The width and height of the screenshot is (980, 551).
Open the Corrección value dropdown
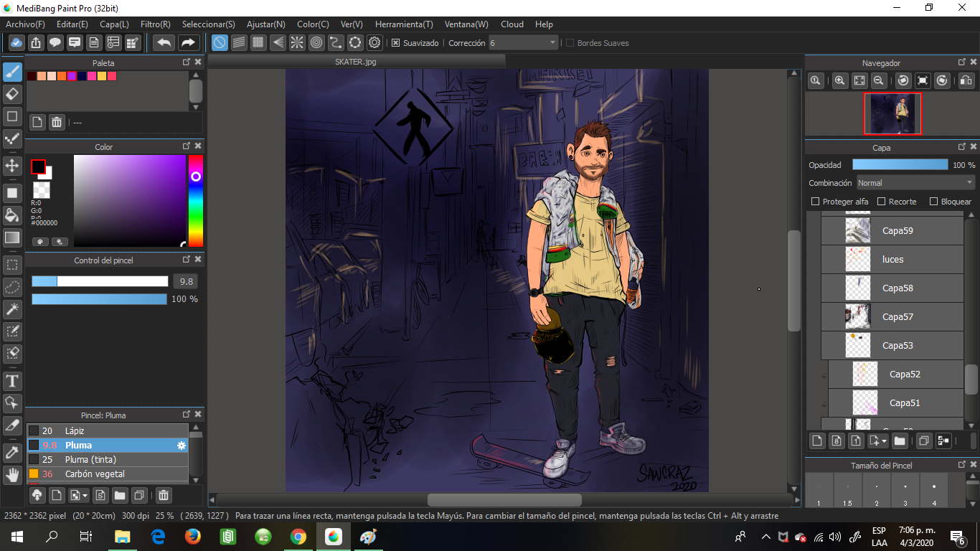552,43
